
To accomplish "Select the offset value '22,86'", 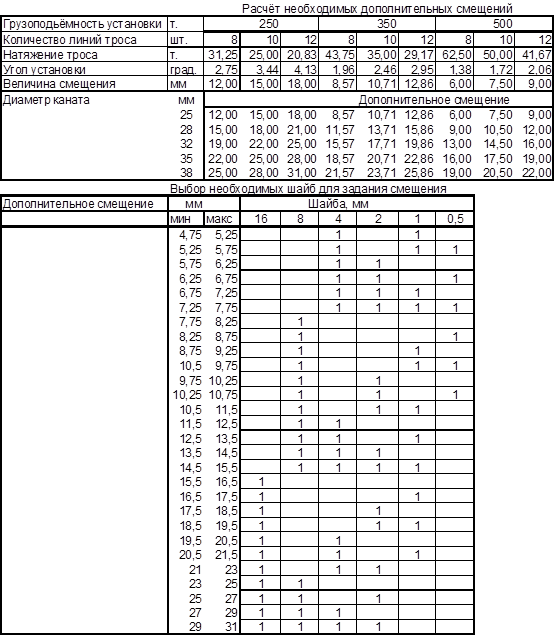I will tap(419, 158).
